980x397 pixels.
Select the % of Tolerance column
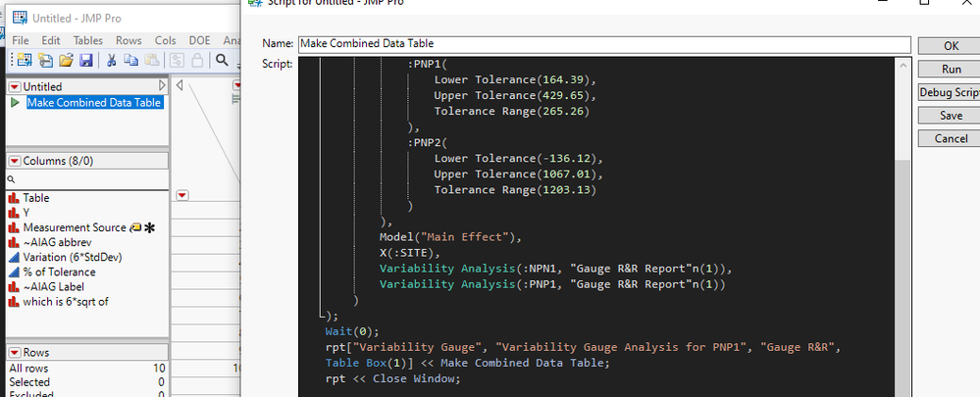pyautogui.click(x=60, y=273)
